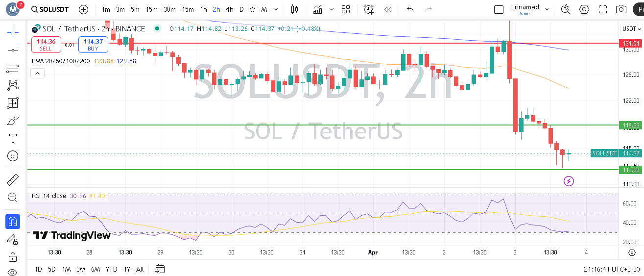644x276 pixels.
Task: Click the green 118.33 price line label
Action: (x=631, y=125)
